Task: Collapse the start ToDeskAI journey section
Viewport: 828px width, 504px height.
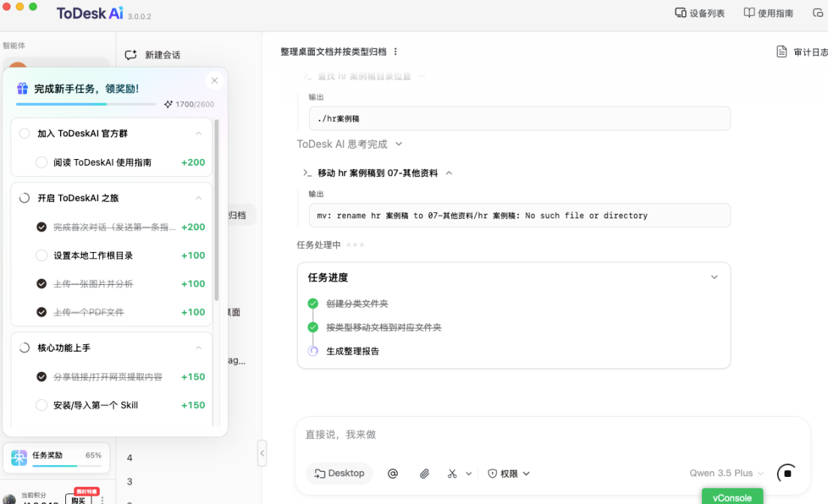Action: pyautogui.click(x=199, y=198)
